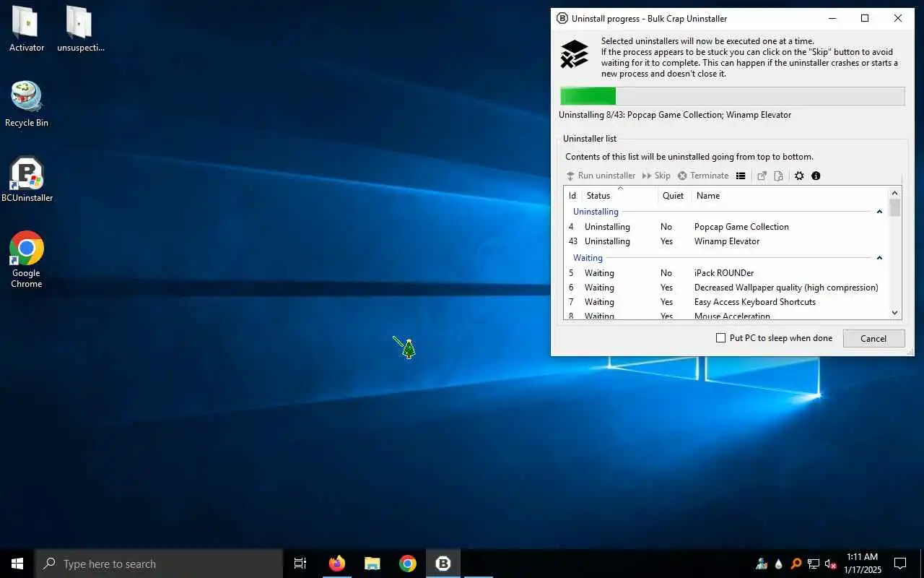
Task: Click the document page icon in toolbar
Action: (778, 176)
